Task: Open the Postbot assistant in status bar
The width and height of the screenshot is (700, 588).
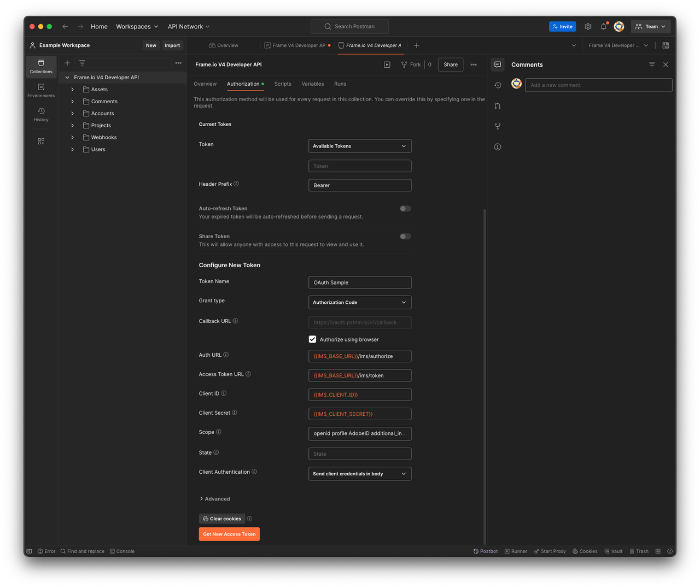Action: (x=486, y=551)
